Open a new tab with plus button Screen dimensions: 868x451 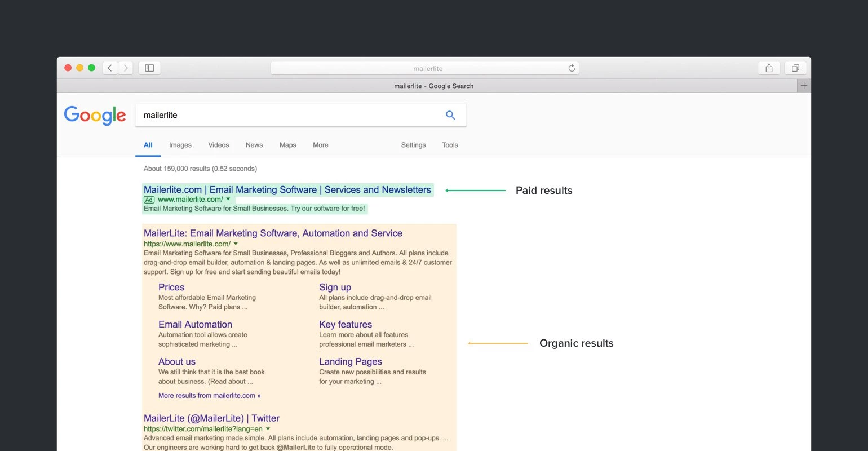point(804,86)
